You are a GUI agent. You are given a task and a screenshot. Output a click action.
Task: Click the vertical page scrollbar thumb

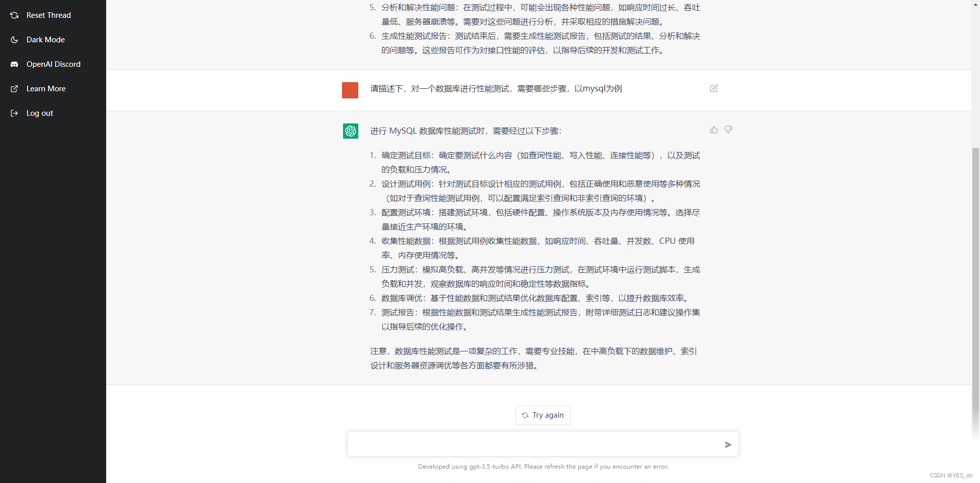pos(975,293)
